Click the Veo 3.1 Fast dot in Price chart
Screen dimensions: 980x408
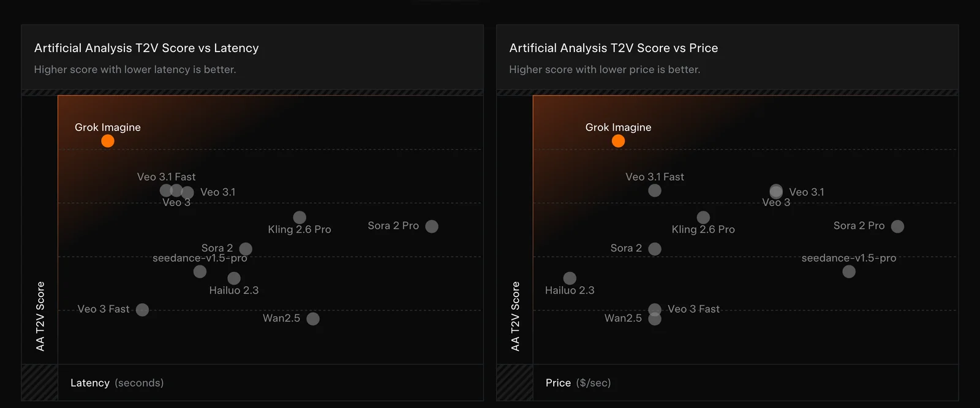(x=655, y=191)
